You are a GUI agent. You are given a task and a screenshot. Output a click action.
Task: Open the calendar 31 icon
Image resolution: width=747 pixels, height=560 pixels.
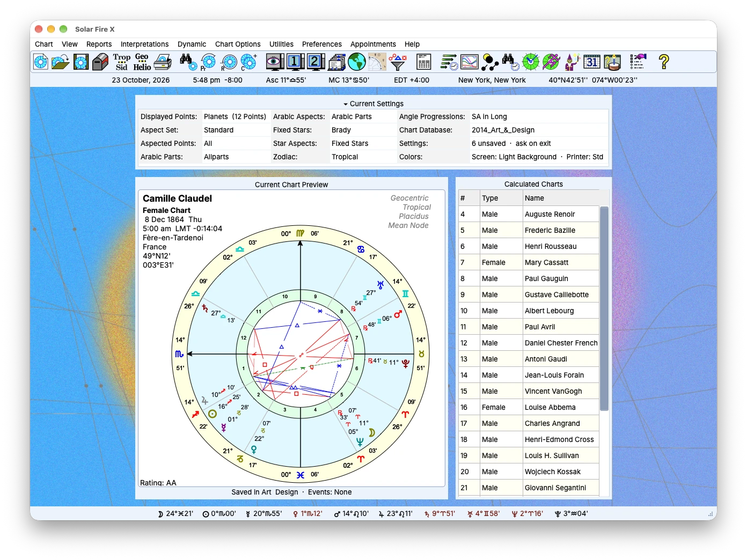[592, 62]
